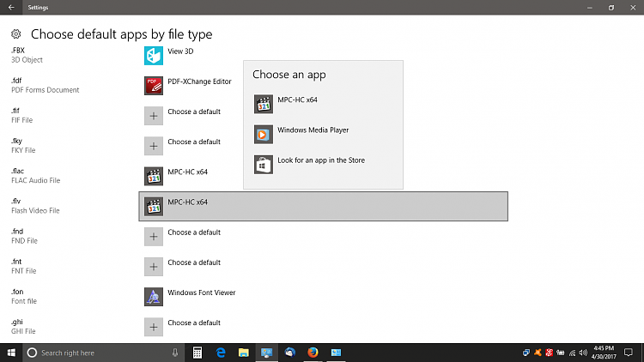Click the Store bag icon in the popup
Screen dimensions: 644x362
(264, 165)
